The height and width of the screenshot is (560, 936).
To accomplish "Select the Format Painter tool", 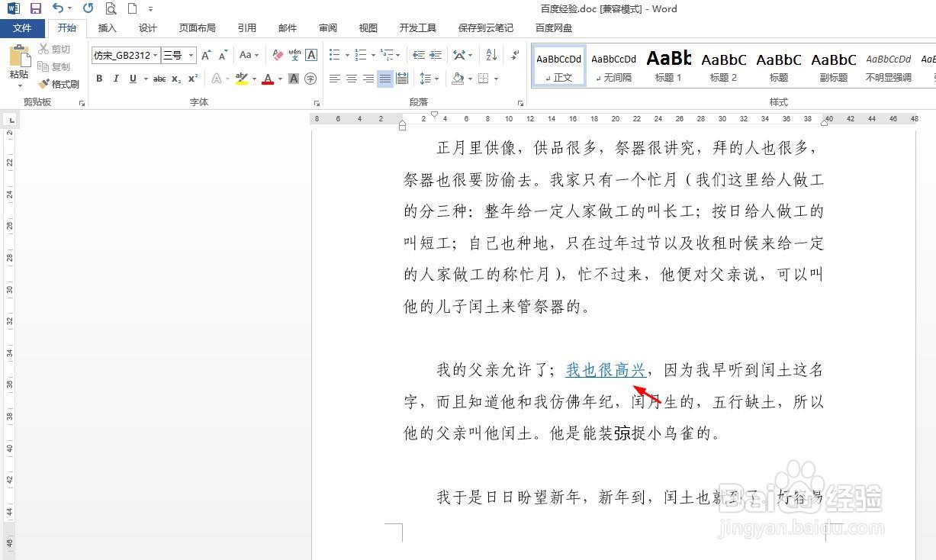I will click(59, 84).
